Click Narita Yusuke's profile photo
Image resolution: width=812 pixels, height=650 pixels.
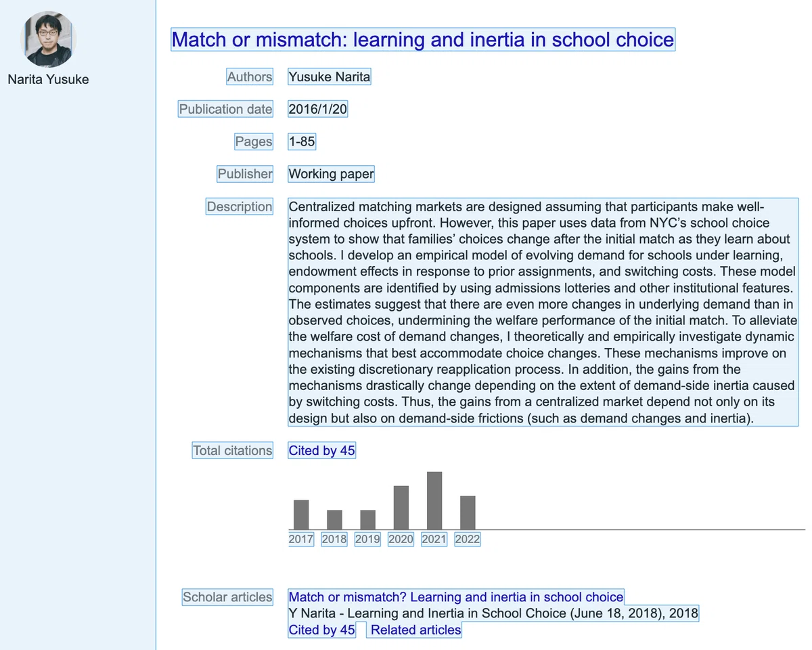point(49,39)
